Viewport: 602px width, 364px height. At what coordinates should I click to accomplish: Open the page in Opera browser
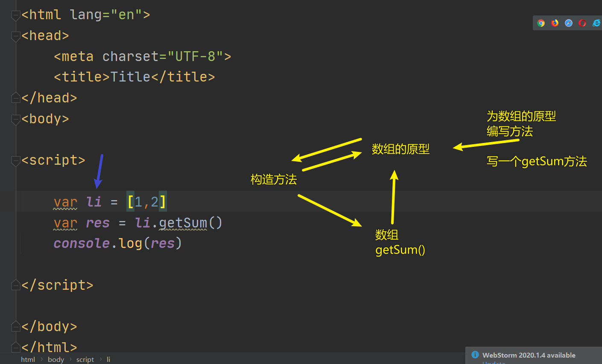pyautogui.click(x=582, y=23)
